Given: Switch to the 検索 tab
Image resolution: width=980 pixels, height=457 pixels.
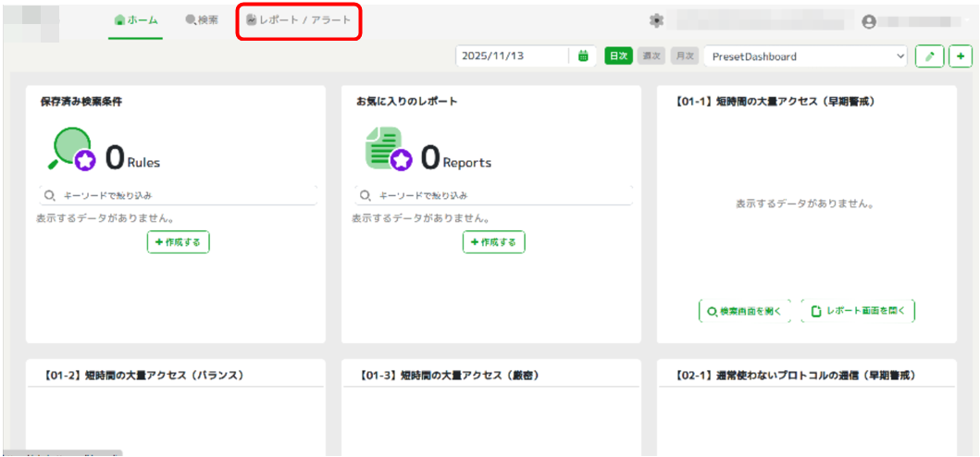Looking at the screenshot, I should click(202, 20).
